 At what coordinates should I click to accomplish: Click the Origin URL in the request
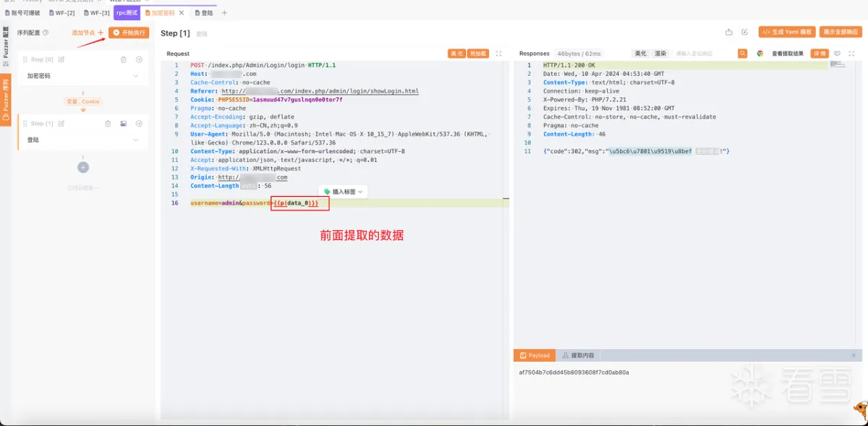(252, 177)
